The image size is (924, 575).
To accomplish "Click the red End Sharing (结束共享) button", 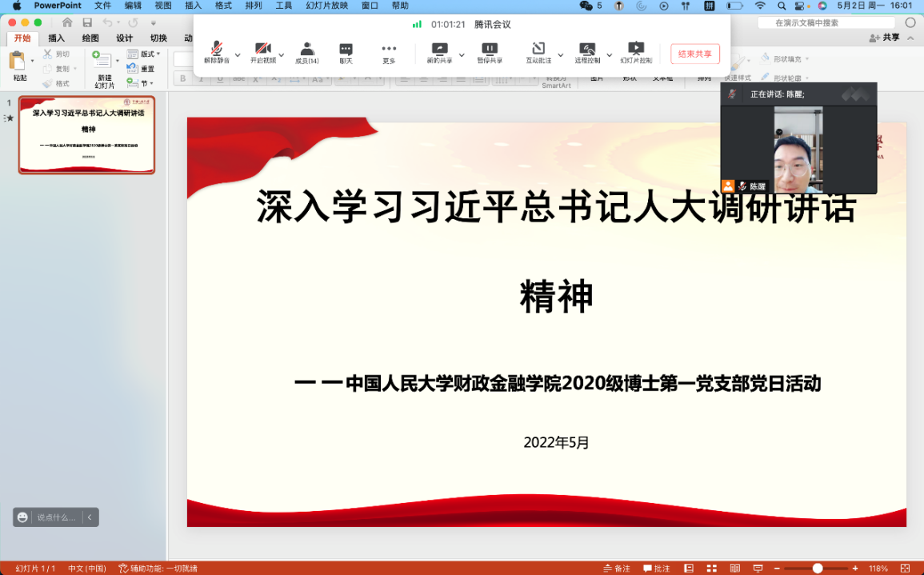I will click(x=694, y=54).
